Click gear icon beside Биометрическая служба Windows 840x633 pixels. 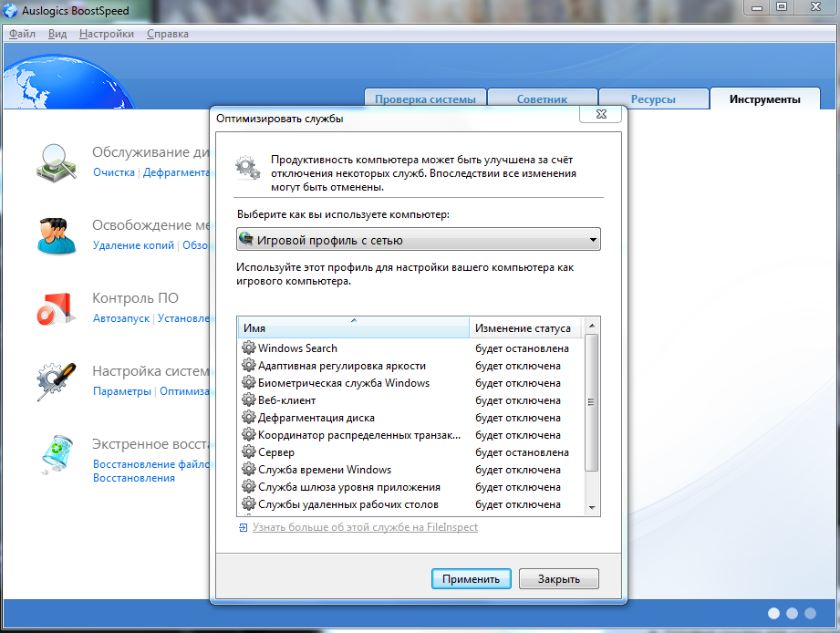(x=249, y=382)
